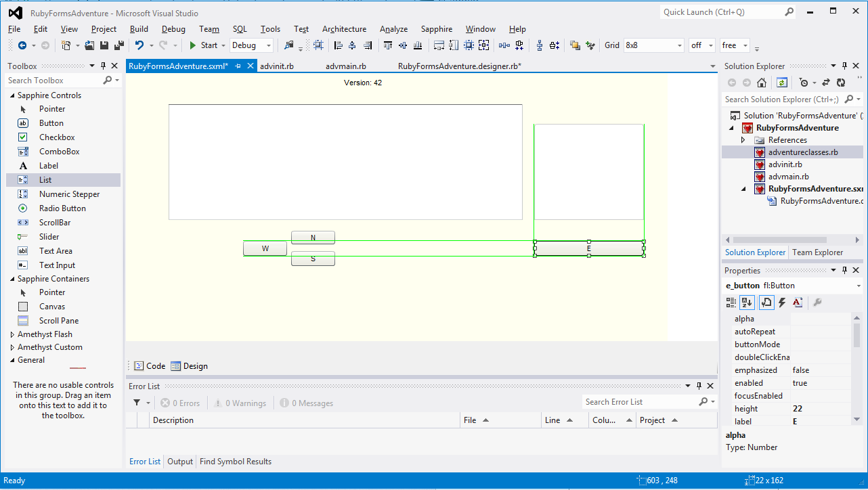
Task: Select the Slider control in Toolbox
Action: 64,237
